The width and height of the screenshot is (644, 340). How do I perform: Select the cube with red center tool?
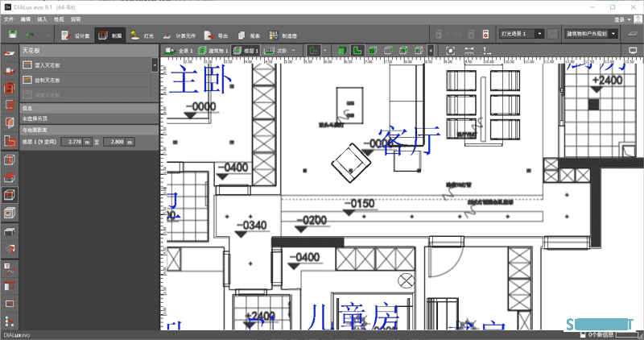[10, 213]
